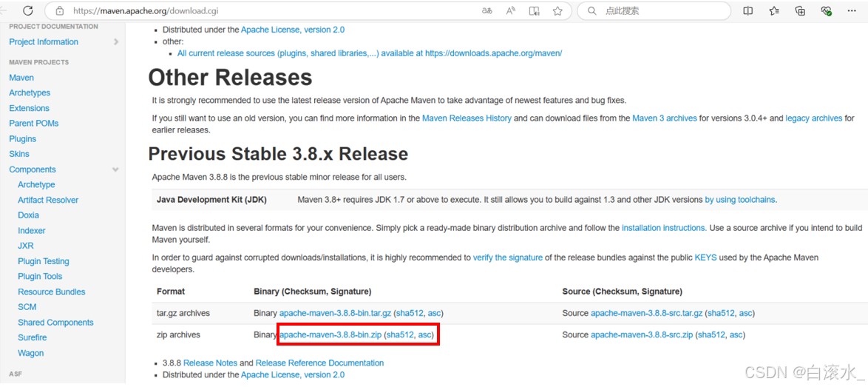Open Plugins sidebar link

point(23,138)
